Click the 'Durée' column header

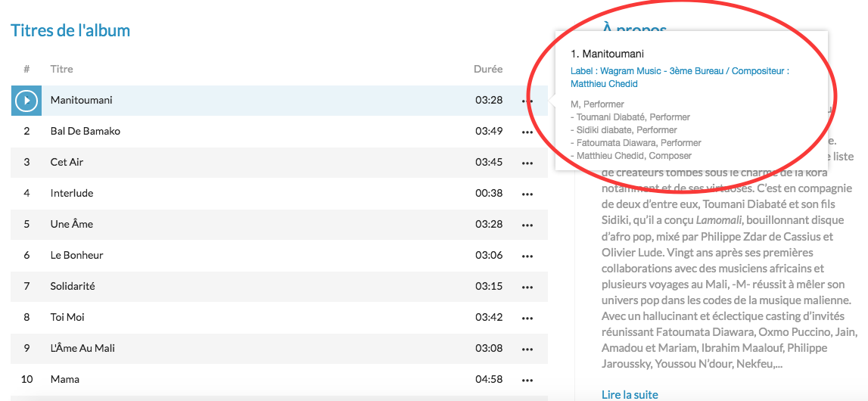488,69
